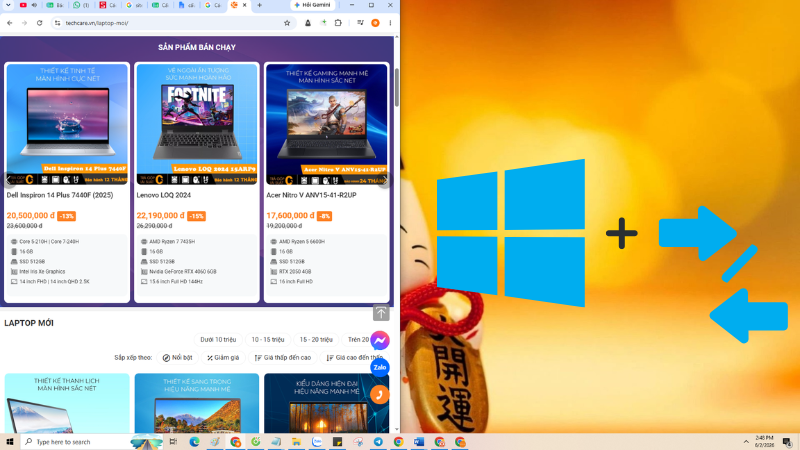Image resolution: width=800 pixels, height=450 pixels.
Task: Click the taskbar search box
Action: pos(91,442)
